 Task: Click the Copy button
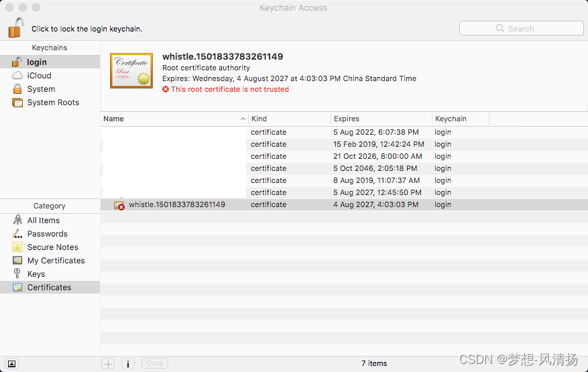click(154, 363)
